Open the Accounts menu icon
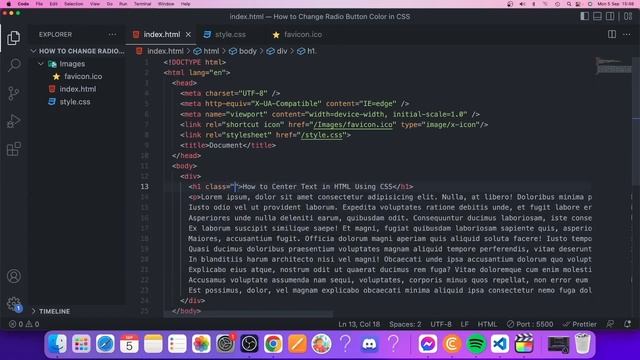This screenshot has width=640, height=360. (14, 276)
